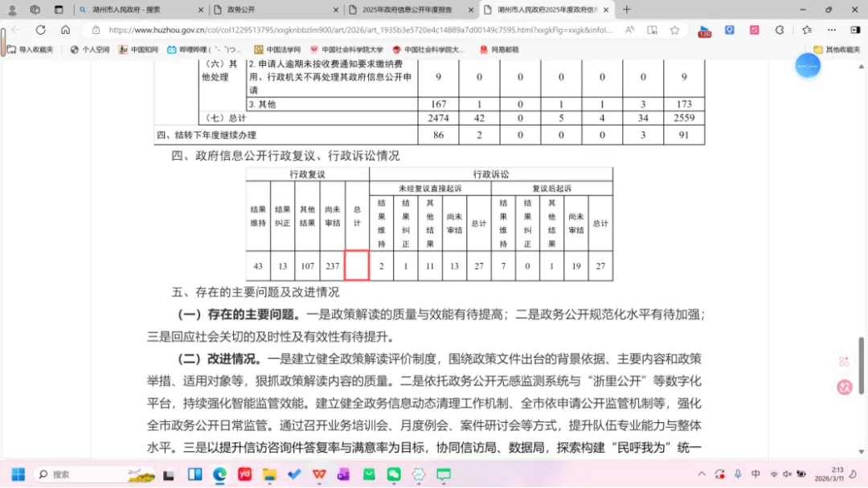Go to the browser home page
Image resolution: width=868 pixels, height=488 pixels.
(x=65, y=30)
